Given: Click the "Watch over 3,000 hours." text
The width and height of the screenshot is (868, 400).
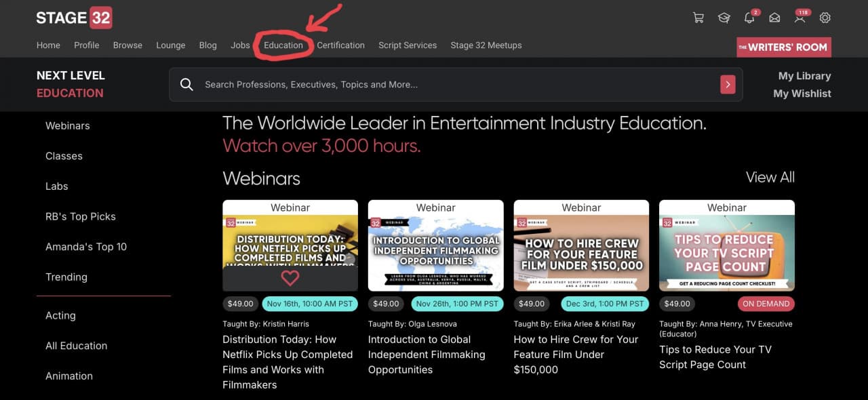Looking at the screenshot, I should pyautogui.click(x=321, y=146).
